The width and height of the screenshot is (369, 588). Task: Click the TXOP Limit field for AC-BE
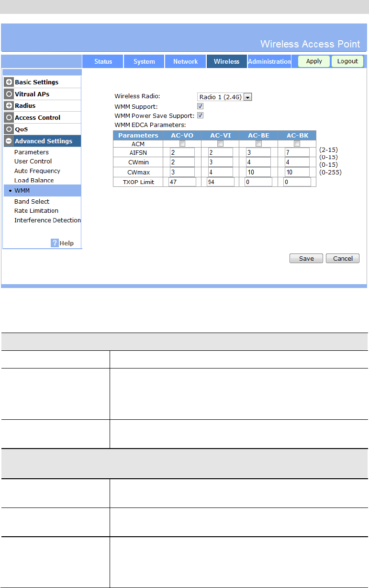click(x=258, y=182)
